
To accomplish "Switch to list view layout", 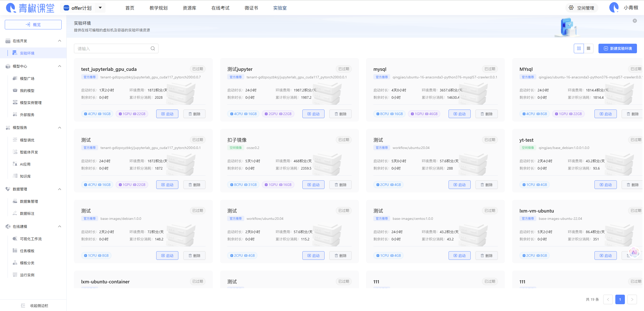I will pos(588,48).
